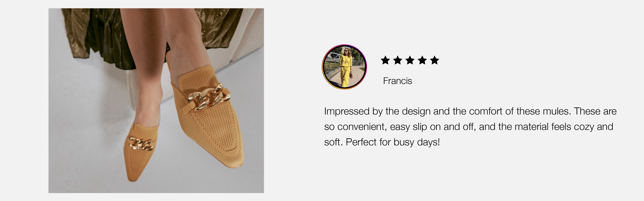The image size is (644, 201).
Task: Click the fourth rating star
Action: (x=422, y=60)
